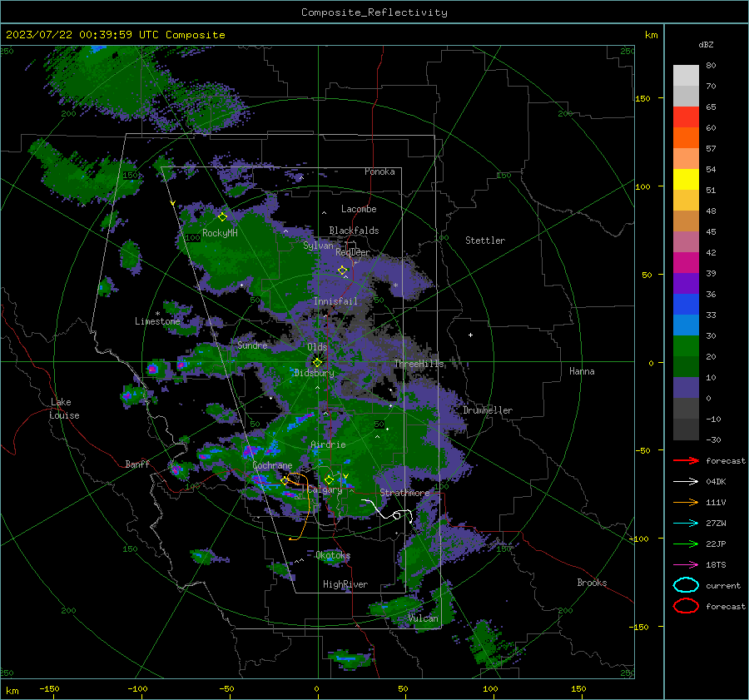Screen dimensions: 749x700
Task: Click the Drumheller label
Action: (x=488, y=410)
